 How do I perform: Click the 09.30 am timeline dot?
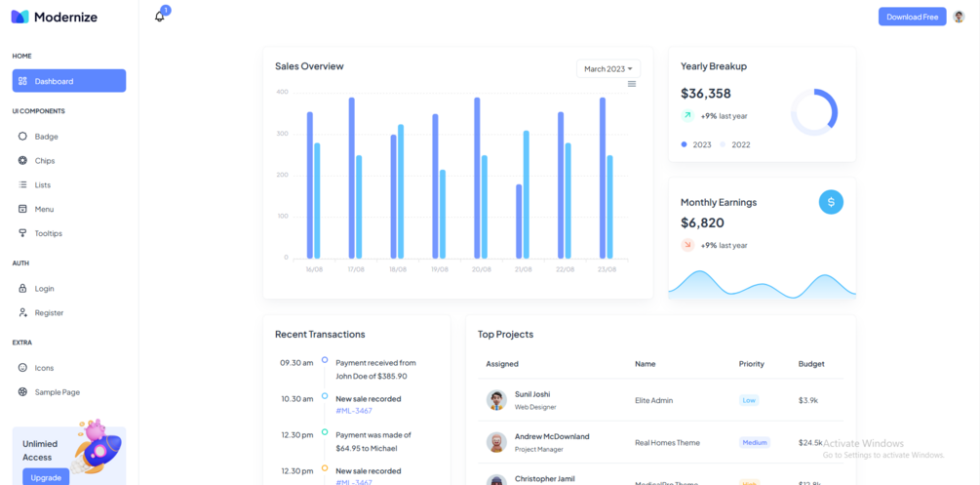(325, 360)
